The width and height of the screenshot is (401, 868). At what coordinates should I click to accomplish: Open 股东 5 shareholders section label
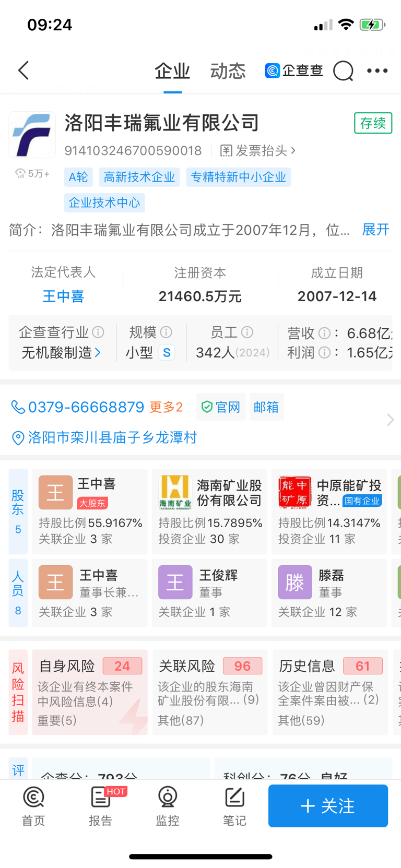pyautogui.click(x=18, y=512)
